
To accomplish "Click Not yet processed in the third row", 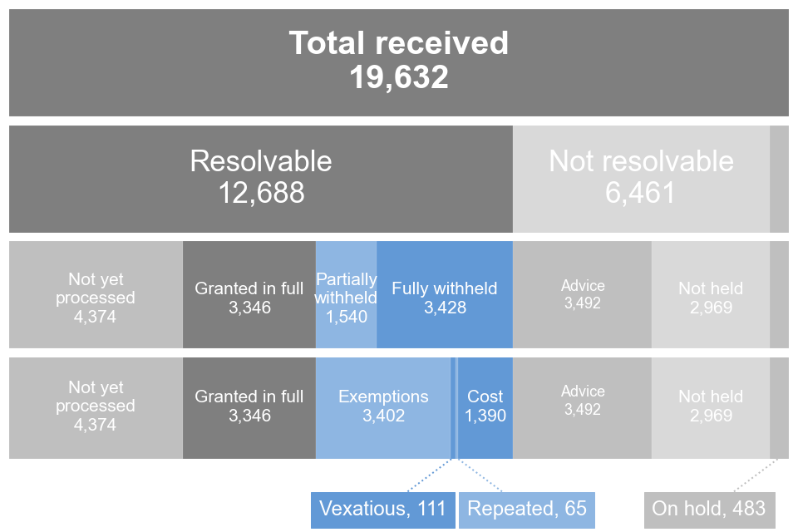I will pos(96,295).
